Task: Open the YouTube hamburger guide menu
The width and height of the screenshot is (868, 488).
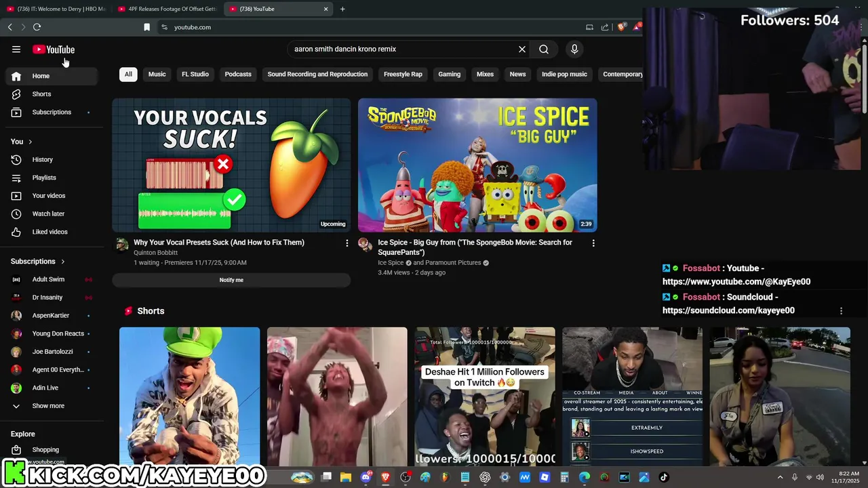Action: click(x=16, y=49)
